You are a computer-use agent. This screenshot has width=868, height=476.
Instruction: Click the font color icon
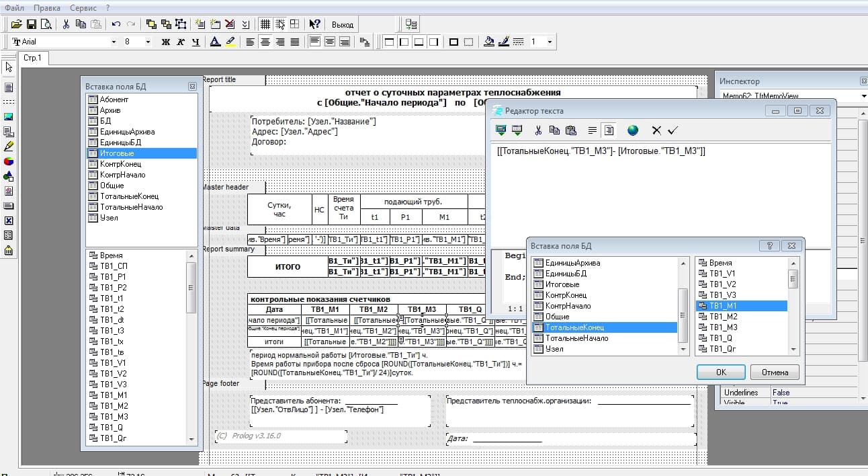coord(215,42)
